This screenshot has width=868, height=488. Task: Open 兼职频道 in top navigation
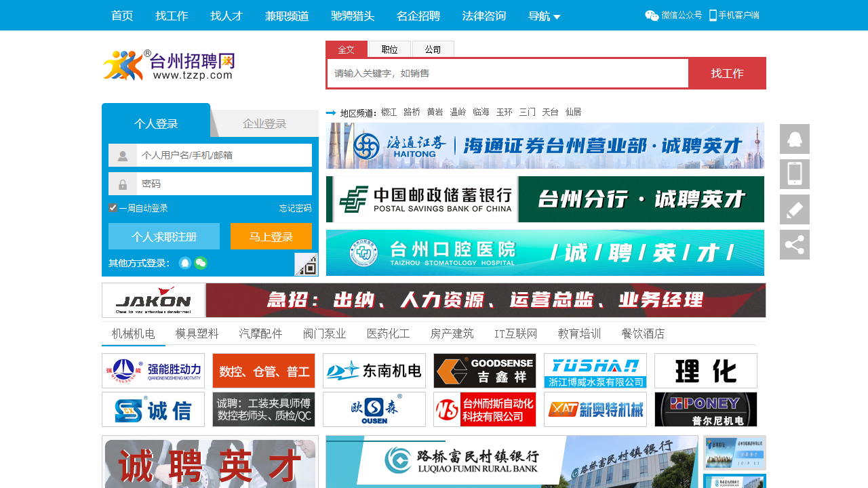(287, 16)
